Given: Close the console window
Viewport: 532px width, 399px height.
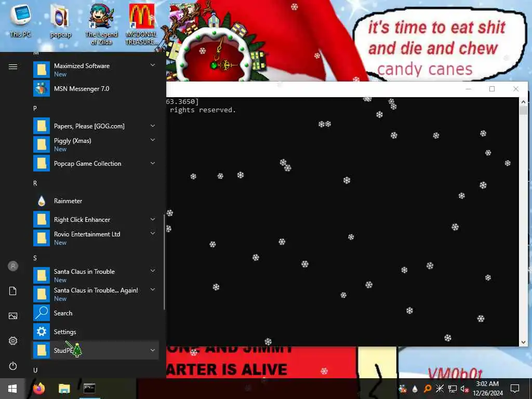Looking at the screenshot, I should (x=516, y=89).
